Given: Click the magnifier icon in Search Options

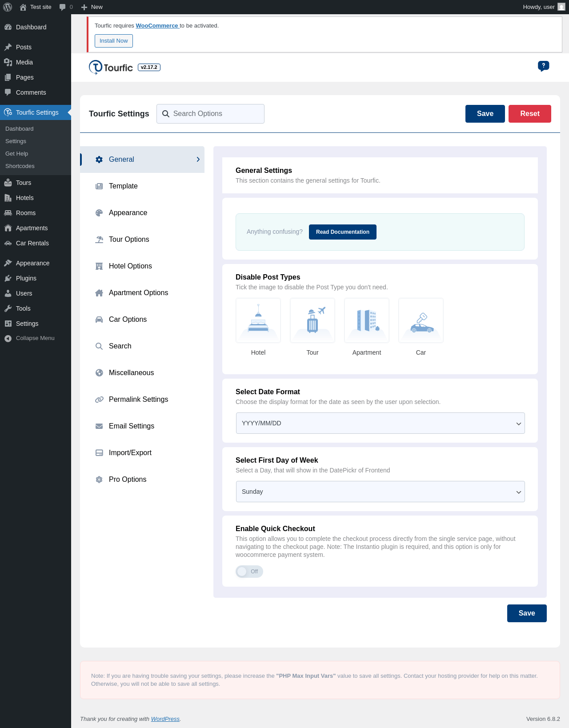Looking at the screenshot, I should click(x=166, y=114).
